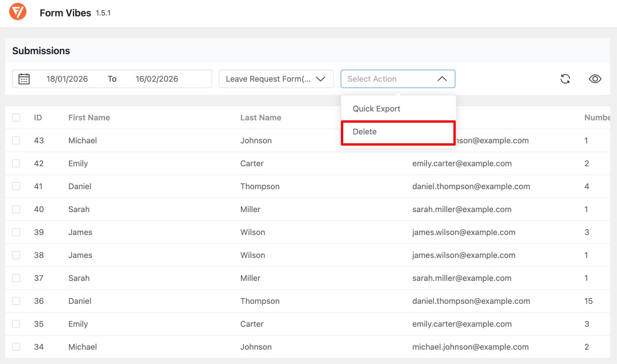Click the Submissions heading
This screenshot has height=364, width=617.
(41, 50)
